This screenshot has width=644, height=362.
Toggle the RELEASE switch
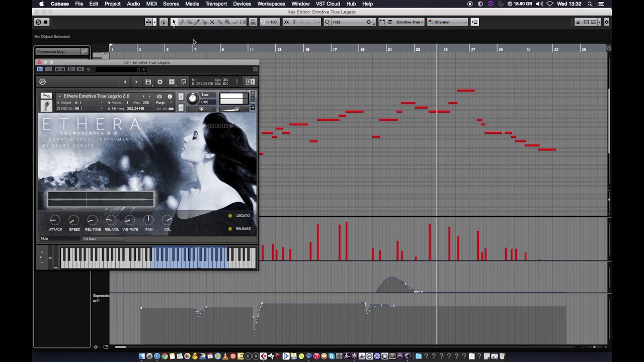[230, 229]
